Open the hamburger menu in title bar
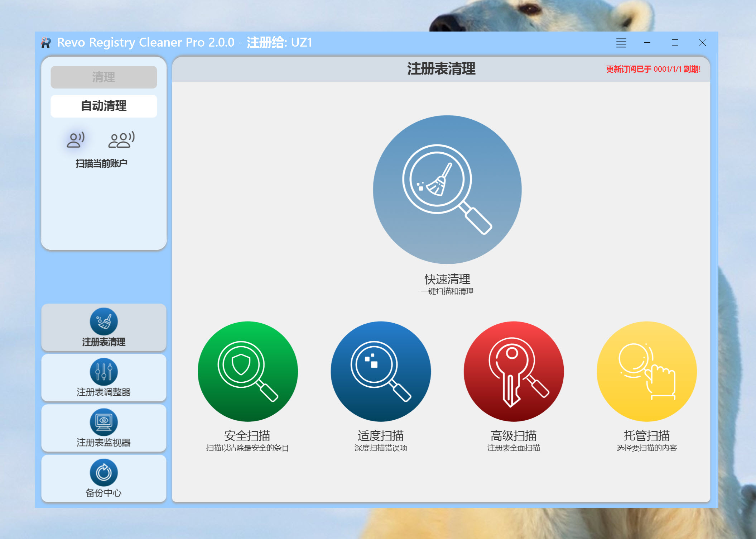This screenshot has width=756, height=539. tap(621, 43)
